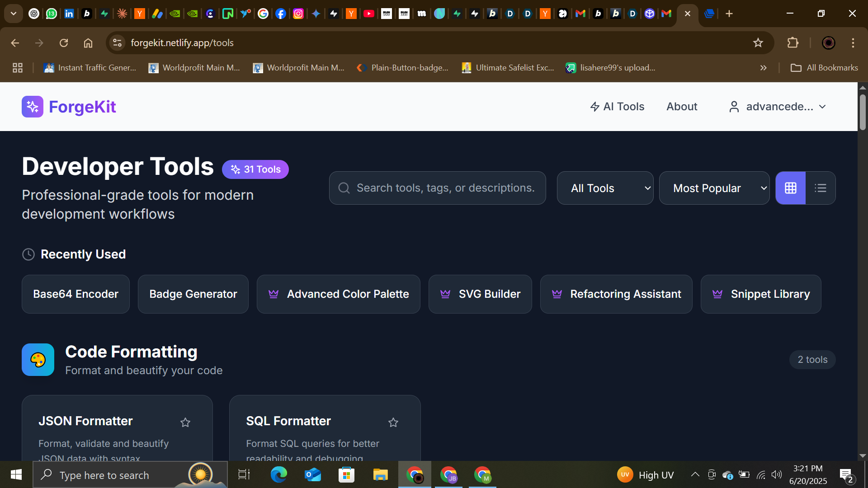868x488 pixels.
Task: Click the Home button in browser toolbar
Action: click(x=88, y=43)
